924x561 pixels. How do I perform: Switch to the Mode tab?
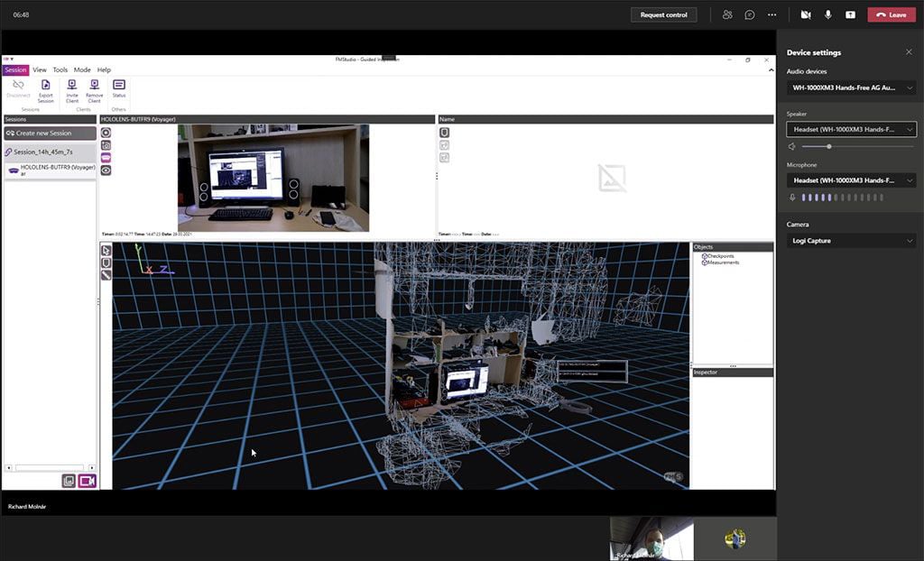[81, 69]
